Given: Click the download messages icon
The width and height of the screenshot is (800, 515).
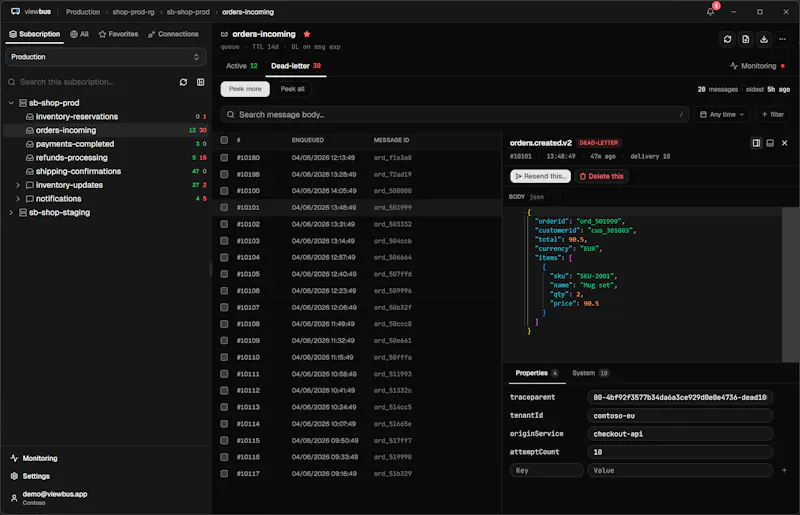Looking at the screenshot, I should click(764, 39).
